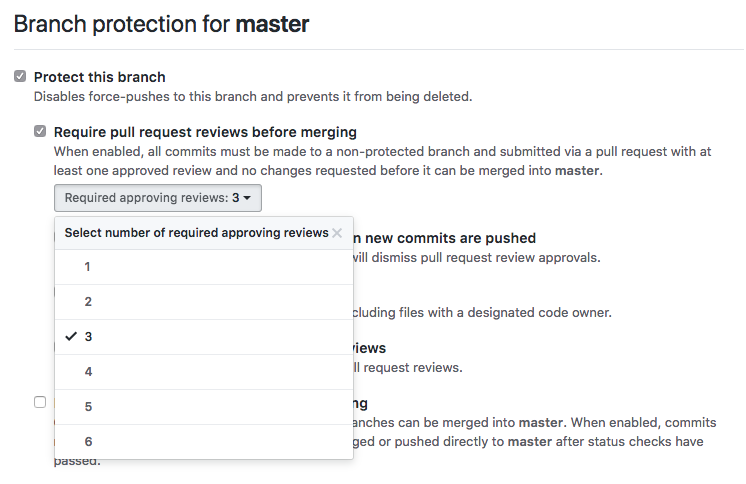Uncheck the Protect this branch checkbox
Image resolution: width=746 pixels, height=484 pixels.
pos(20,77)
